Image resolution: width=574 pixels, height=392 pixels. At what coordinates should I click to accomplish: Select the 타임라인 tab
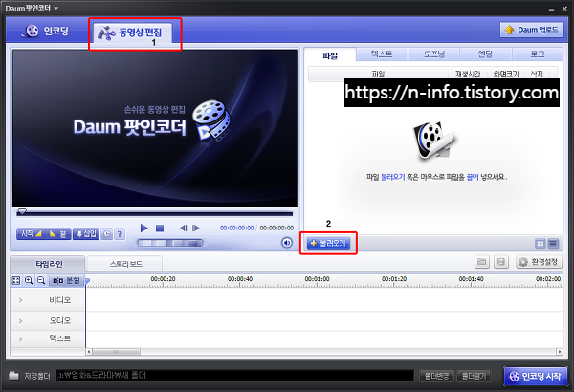pyautogui.click(x=49, y=264)
